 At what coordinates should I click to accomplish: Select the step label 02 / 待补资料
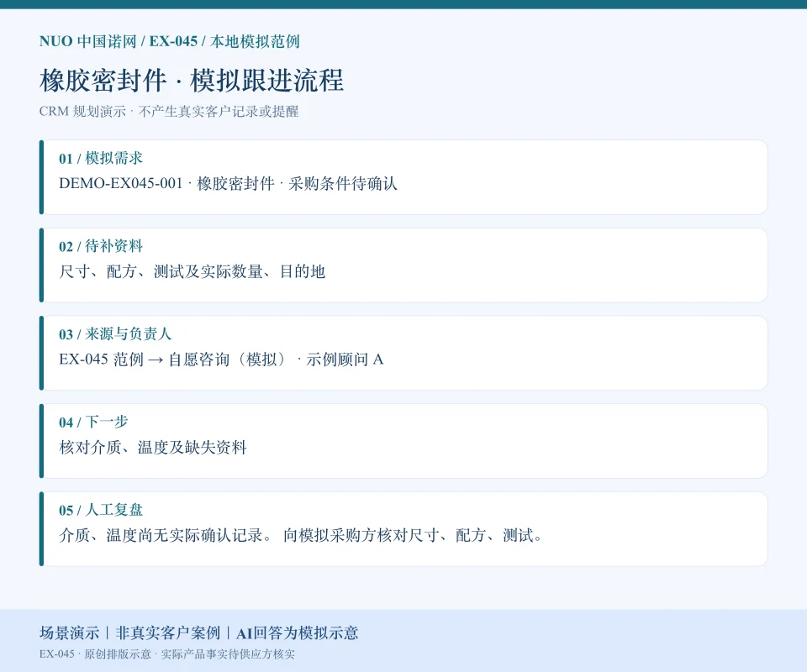click(x=100, y=246)
